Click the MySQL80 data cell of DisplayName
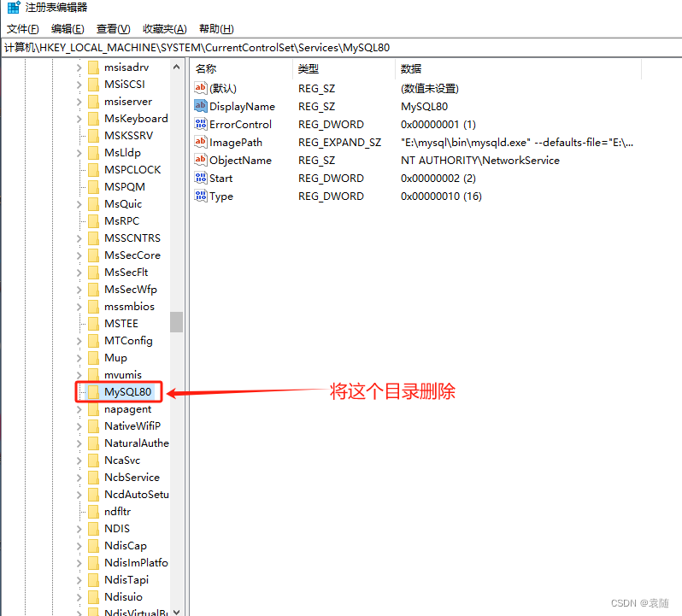682x616 pixels. pyautogui.click(x=424, y=107)
